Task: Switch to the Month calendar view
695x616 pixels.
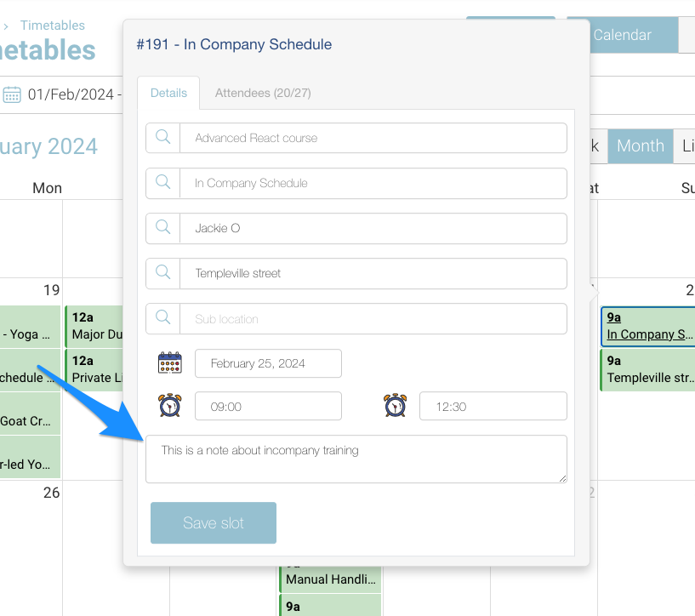Action: pos(640,146)
